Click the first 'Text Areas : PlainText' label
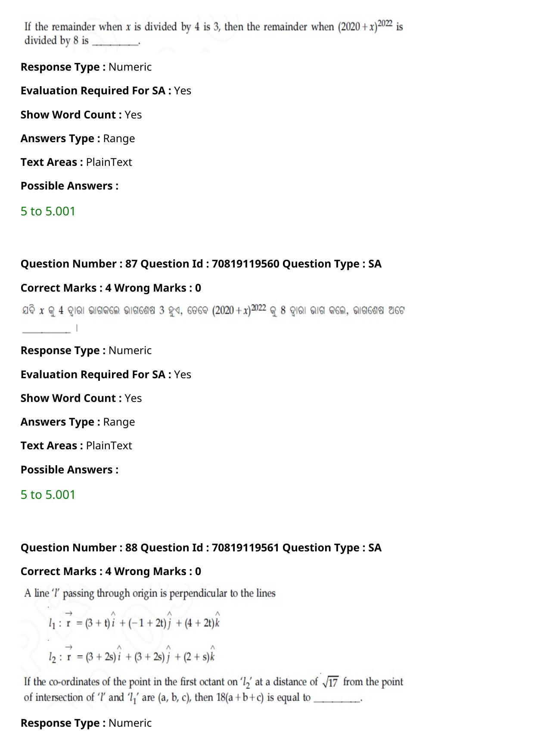This screenshot has height=756, width=534. coord(76,162)
